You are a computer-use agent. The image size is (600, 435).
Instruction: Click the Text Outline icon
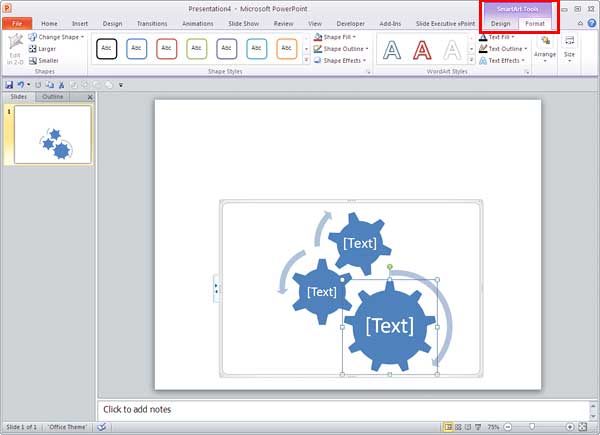(x=483, y=49)
